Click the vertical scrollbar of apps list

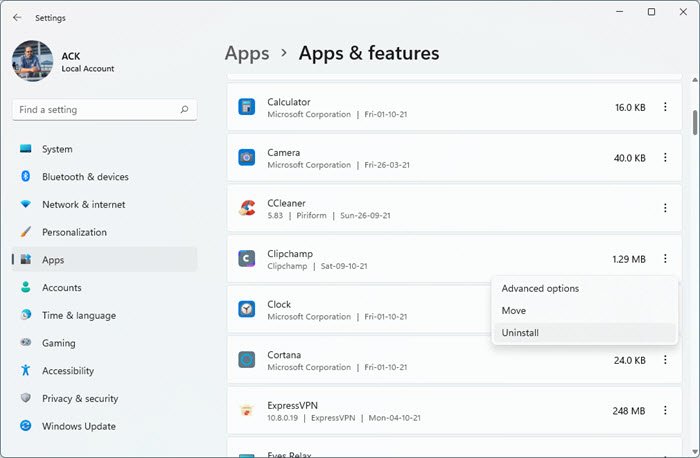coord(694,121)
